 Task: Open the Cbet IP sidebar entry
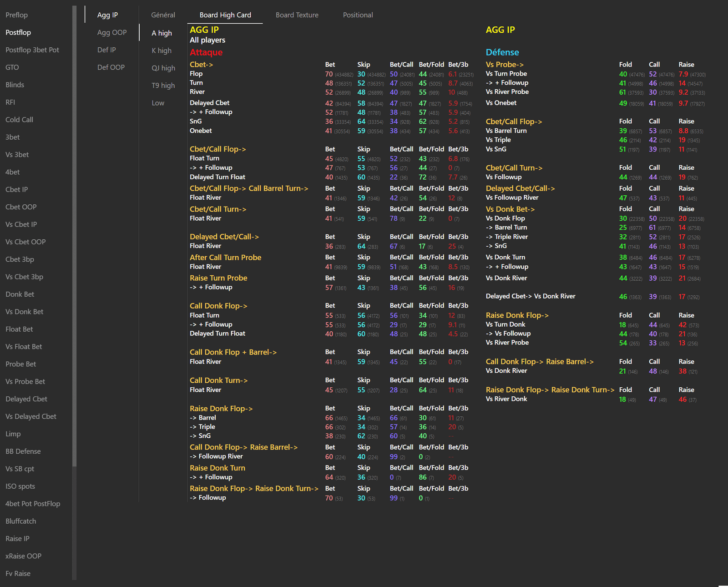click(16, 189)
